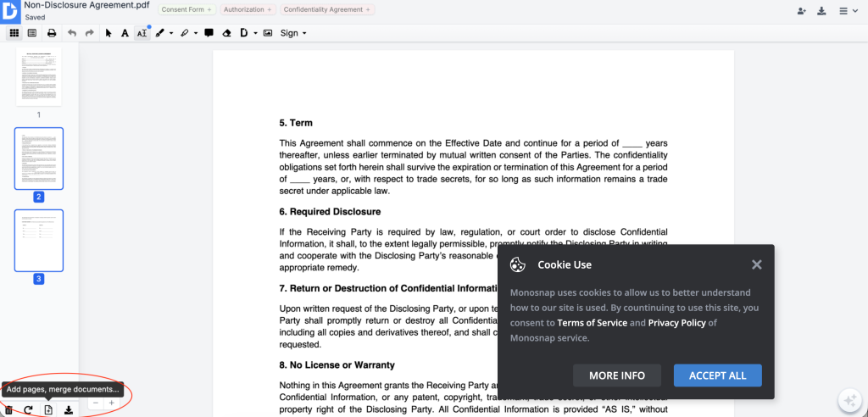Expand the highlighter options arrow

196,33
